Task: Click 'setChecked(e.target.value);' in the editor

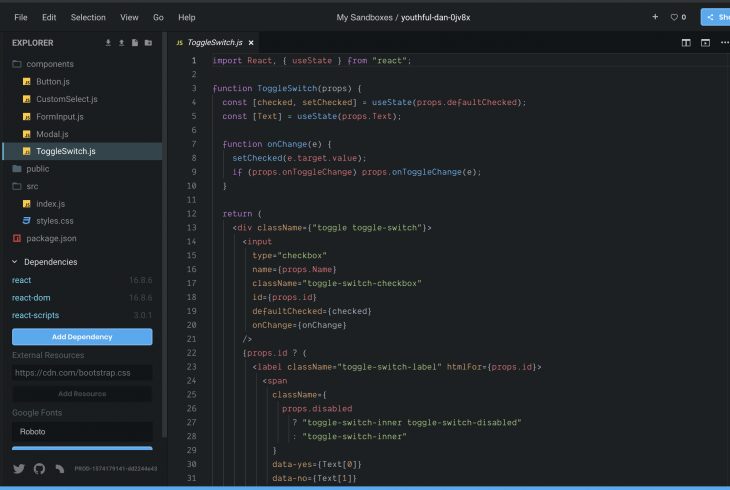Action: (299, 158)
